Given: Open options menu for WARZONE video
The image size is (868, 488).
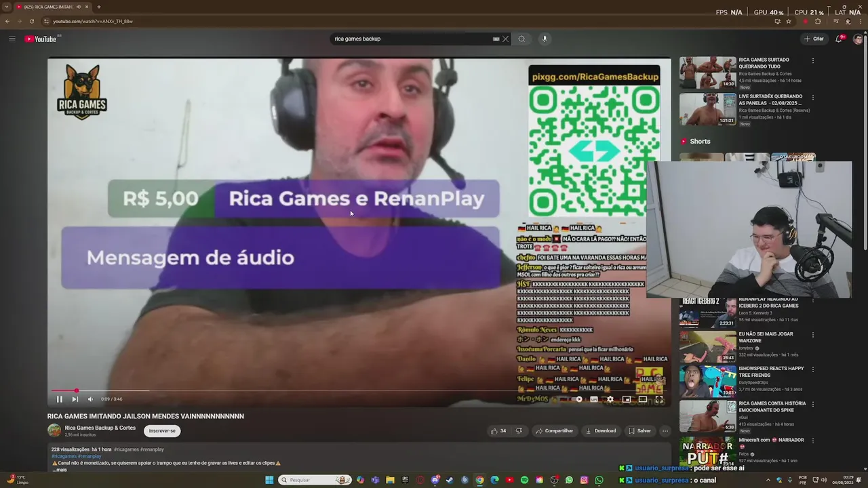Looking at the screenshot, I should pos(812,335).
